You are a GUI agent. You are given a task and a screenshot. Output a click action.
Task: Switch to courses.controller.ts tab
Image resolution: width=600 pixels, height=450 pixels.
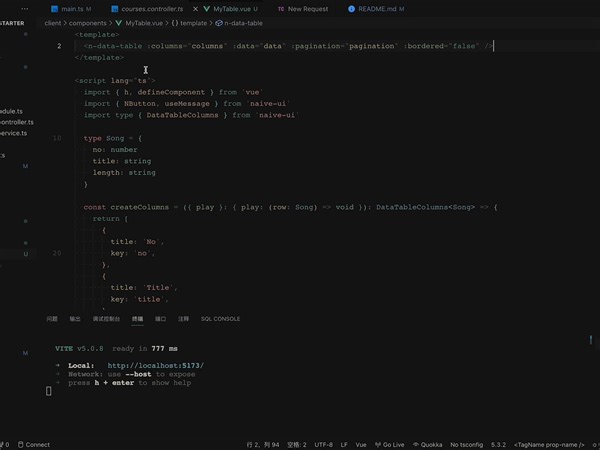(x=152, y=9)
